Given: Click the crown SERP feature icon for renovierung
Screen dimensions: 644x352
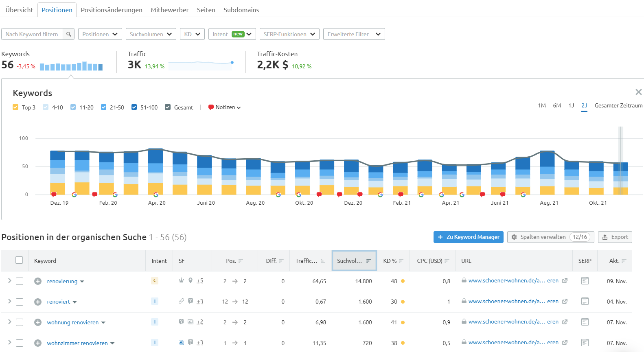Looking at the screenshot, I should click(x=181, y=281).
